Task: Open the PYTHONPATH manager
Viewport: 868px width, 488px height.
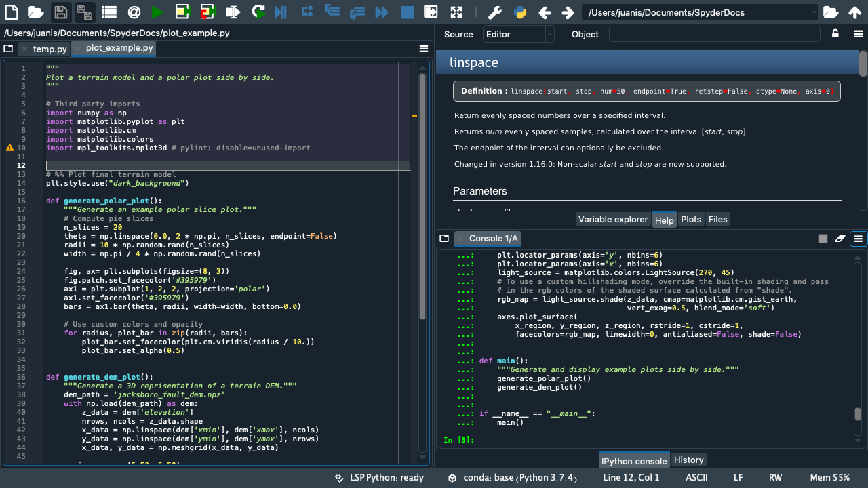Action: [520, 12]
